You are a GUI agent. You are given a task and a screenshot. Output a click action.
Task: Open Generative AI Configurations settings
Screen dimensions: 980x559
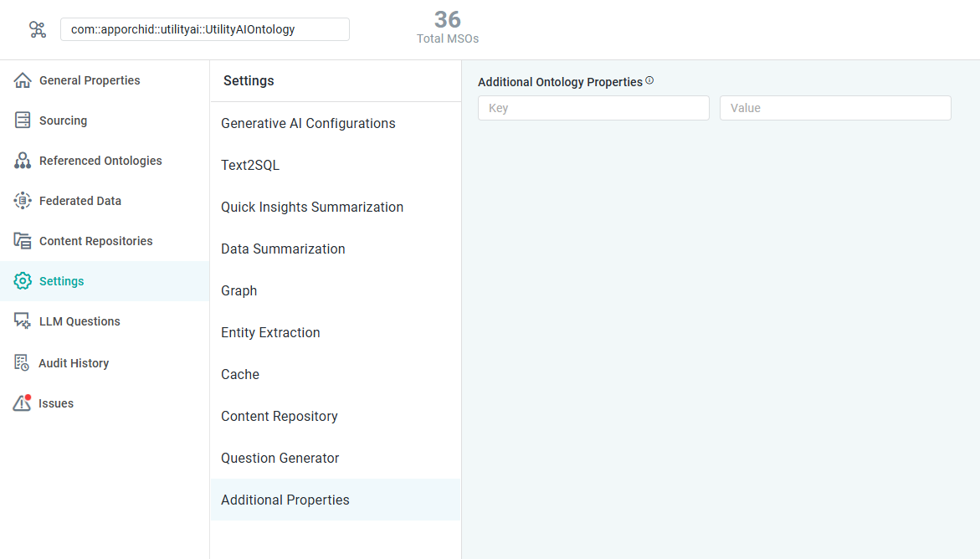coord(308,123)
